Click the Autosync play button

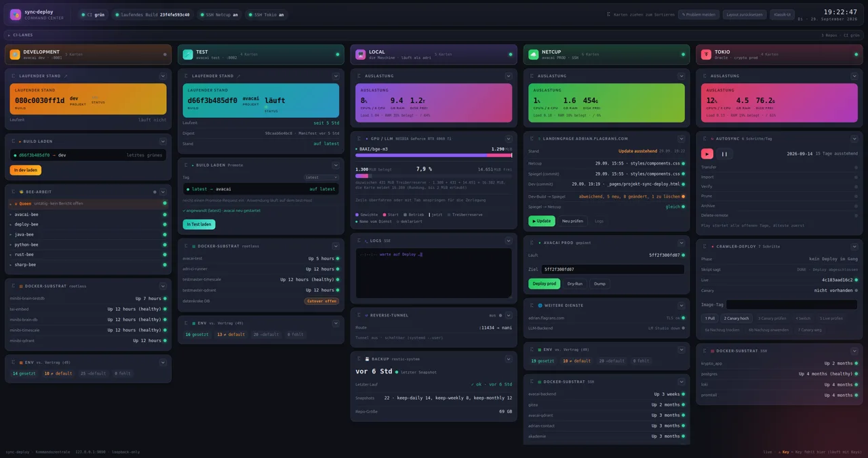click(707, 154)
